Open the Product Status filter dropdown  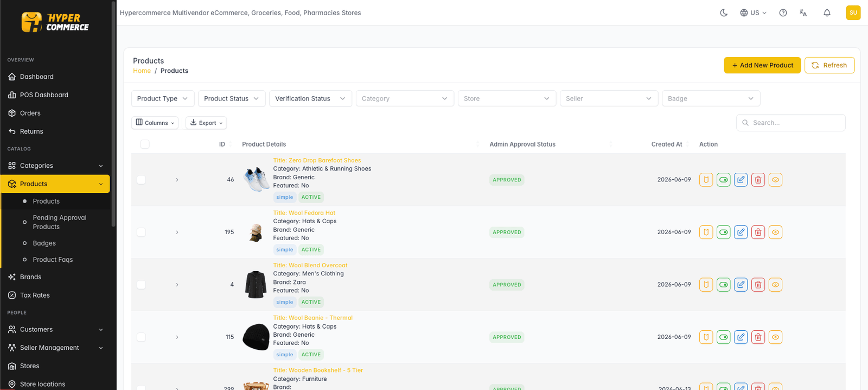[x=232, y=98]
